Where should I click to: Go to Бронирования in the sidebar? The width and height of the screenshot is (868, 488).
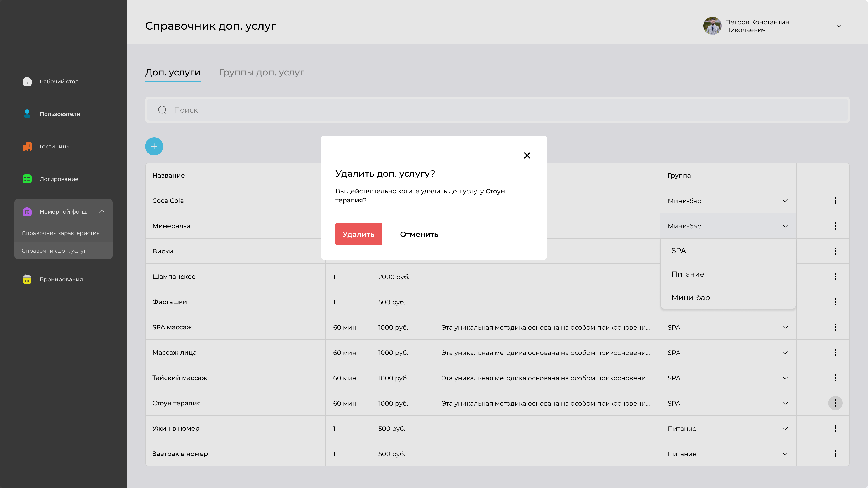click(61, 279)
